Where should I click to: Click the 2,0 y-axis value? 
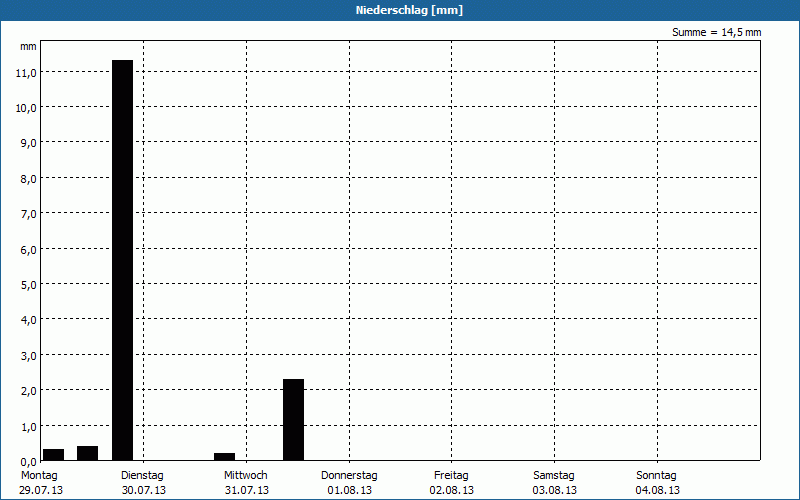coord(28,391)
